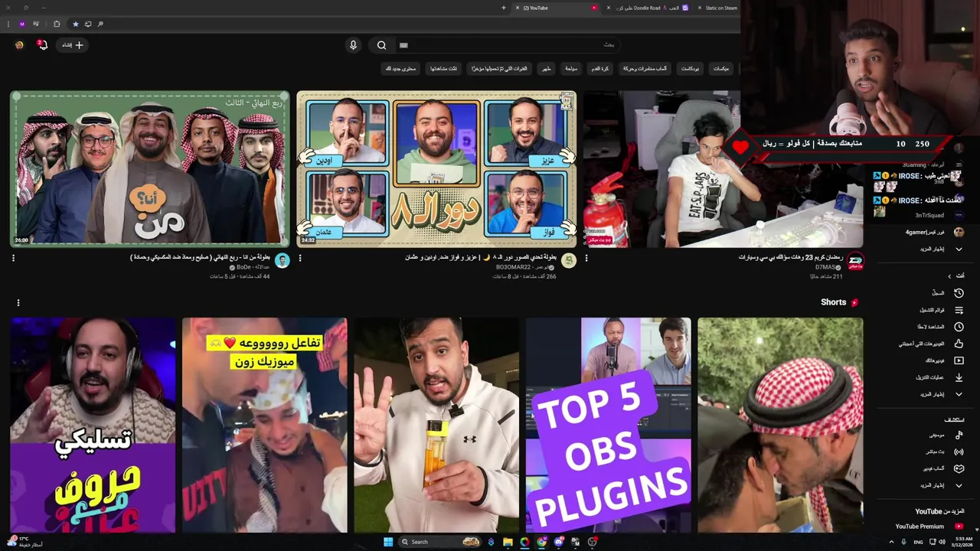Open options menu of the D7MAS video
Image resolution: width=980 pixels, height=551 pixels.
point(586,259)
